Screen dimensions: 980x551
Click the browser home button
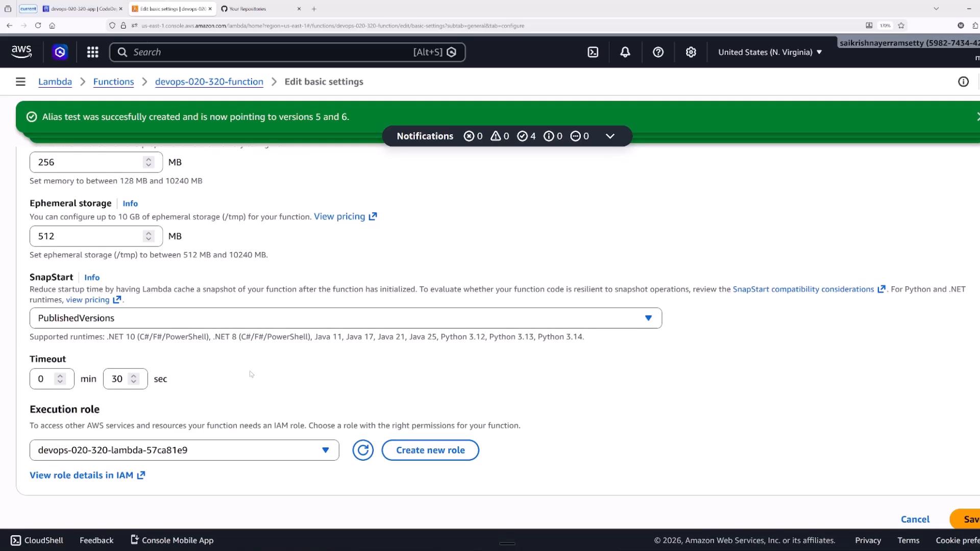(x=52, y=26)
